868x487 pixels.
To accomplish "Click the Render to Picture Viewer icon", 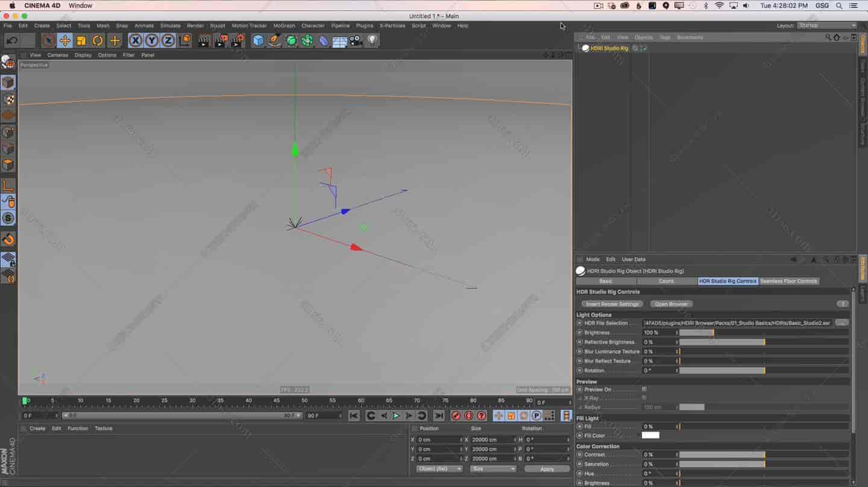I will point(219,40).
